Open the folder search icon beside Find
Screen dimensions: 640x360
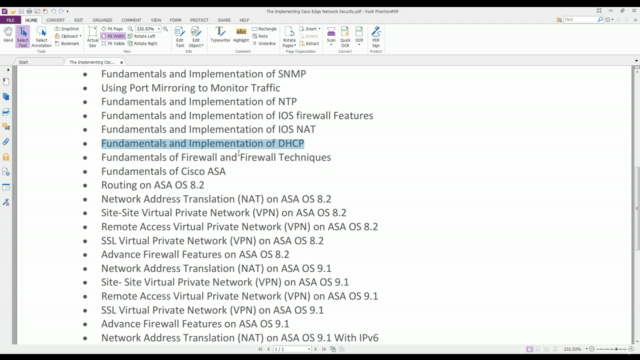(559, 20)
